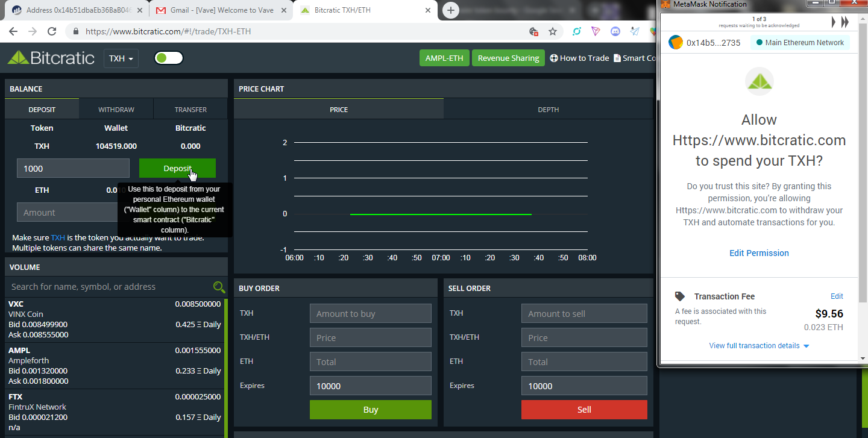
Task: Toggle the theme switch beside TXH dropdown
Action: 169,58
